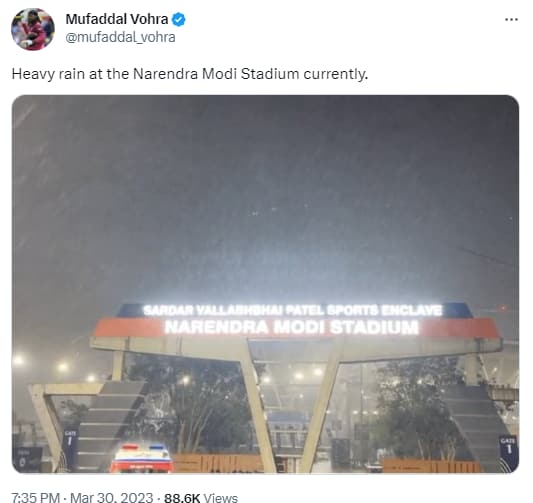Click the Sardar Vallabhbhai Patel Sports Enclave lettering

293,310
